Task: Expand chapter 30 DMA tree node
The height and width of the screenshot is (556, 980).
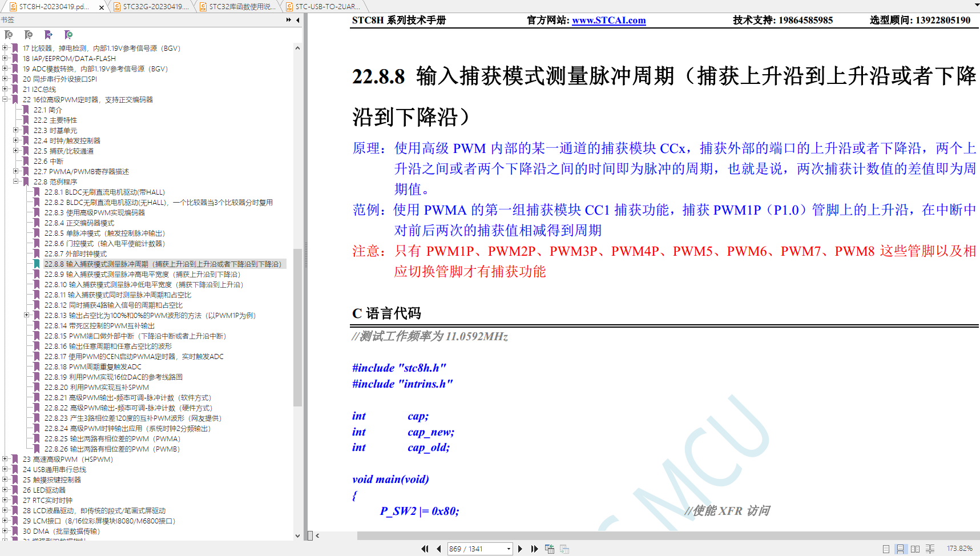Action: [x=5, y=531]
